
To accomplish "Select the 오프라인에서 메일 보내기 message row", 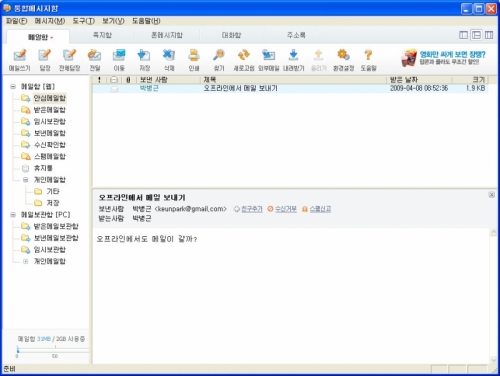I will pos(290,88).
